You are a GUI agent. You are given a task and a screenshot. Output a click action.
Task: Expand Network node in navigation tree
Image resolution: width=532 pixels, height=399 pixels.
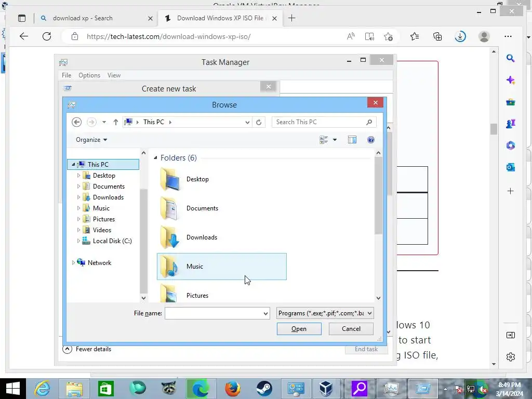73,262
